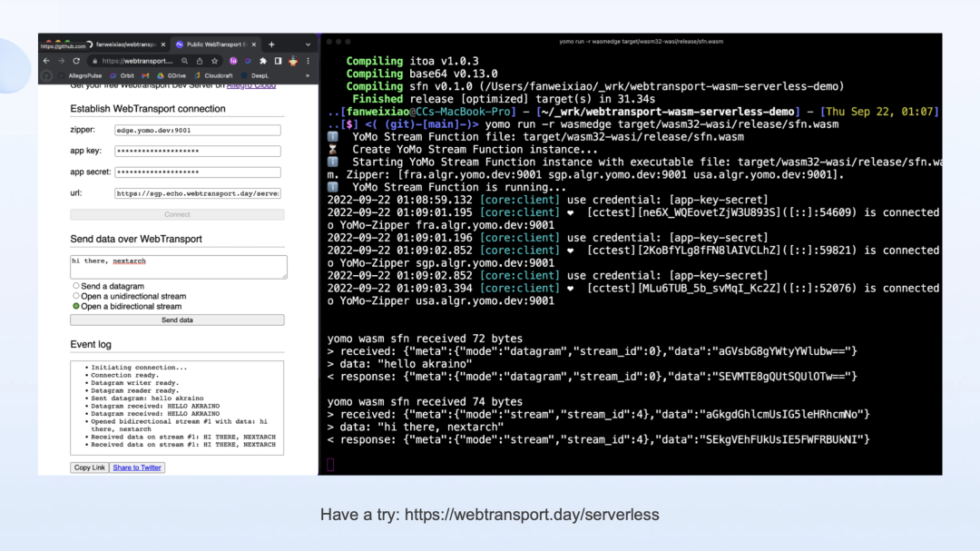The width and height of the screenshot is (980, 551).
Task: Click 'Connection ready.' event log entry
Action: (125, 375)
